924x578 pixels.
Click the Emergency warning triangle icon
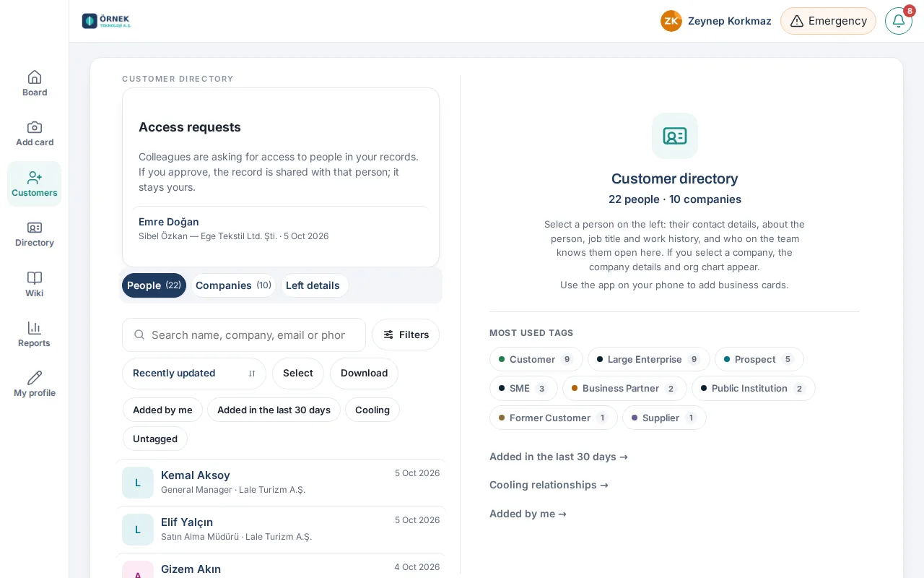[797, 21]
